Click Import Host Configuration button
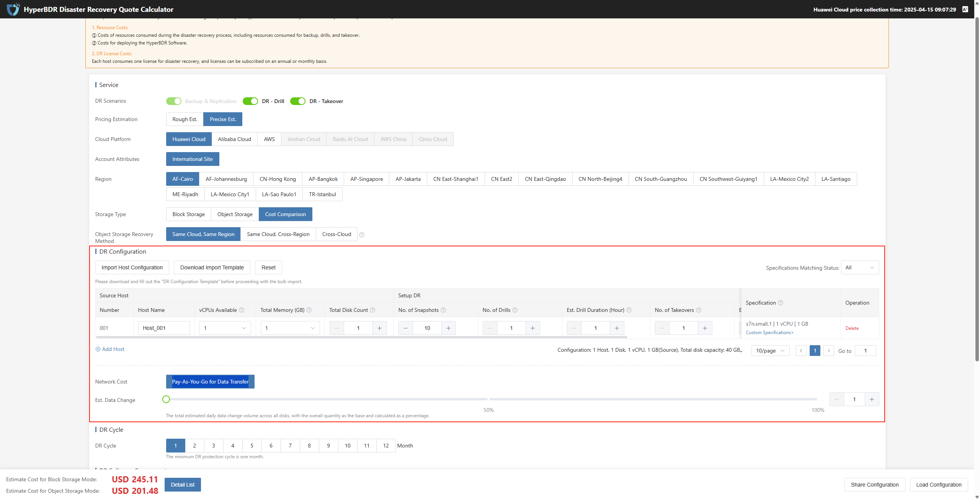980x500 pixels. (132, 267)
